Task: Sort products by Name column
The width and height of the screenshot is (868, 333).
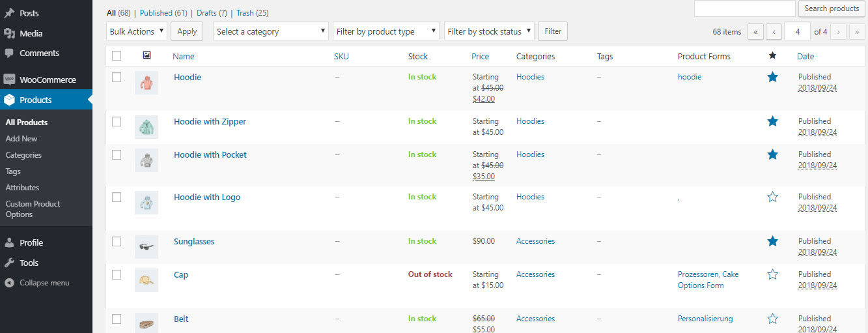Action: [184, 56]
